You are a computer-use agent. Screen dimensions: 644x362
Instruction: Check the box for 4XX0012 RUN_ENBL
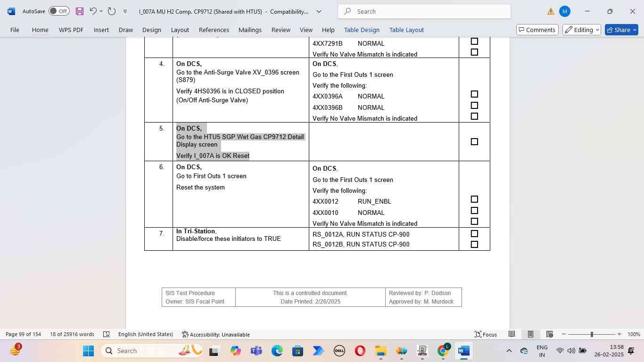[474, 199]
